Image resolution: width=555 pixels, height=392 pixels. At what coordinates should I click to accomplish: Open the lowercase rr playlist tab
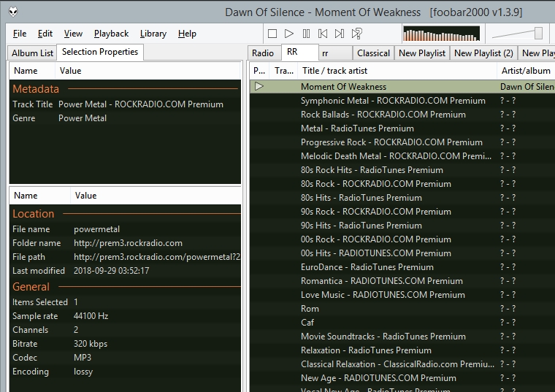tap(335, 53)
